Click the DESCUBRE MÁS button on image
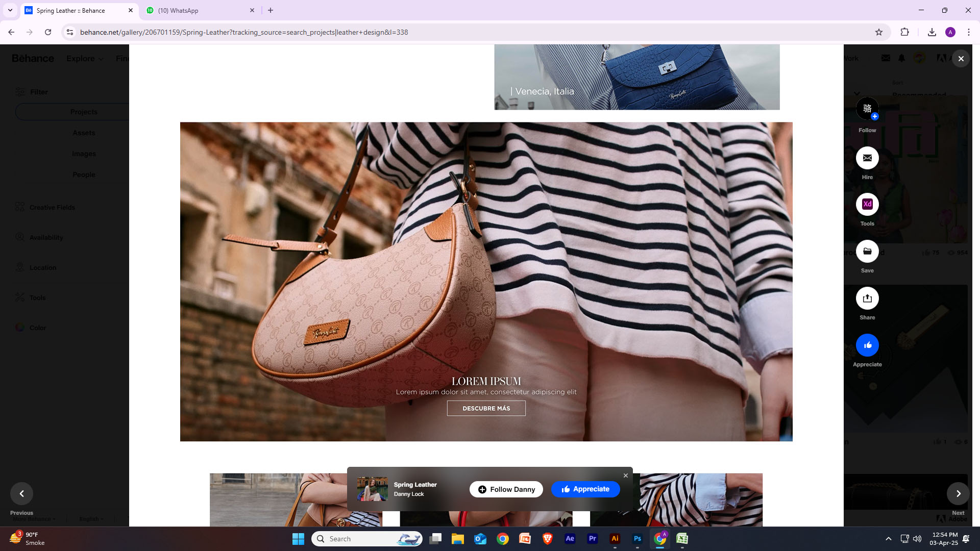This screenshot has width=980, height=551. pos(486,408)
